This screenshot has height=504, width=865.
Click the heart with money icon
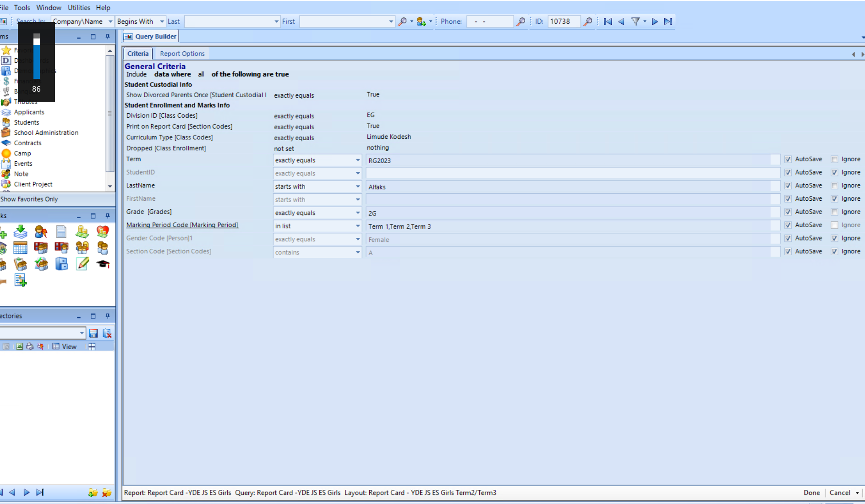[x=103, y=232]
